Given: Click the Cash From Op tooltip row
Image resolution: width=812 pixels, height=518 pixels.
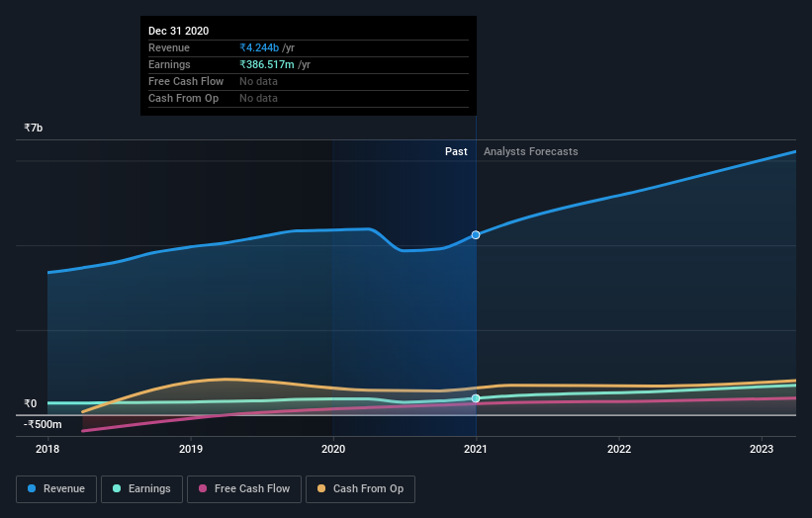Looking at the screenshot, I should click(309, 98).
